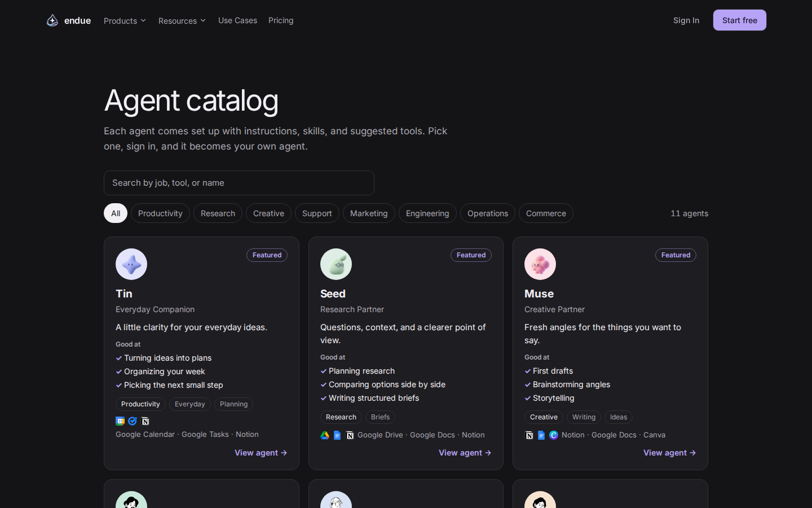Click Planning tag in Tin card
Image resolution: width=812 pixels, height=508 pixels.
coord(234,404)
